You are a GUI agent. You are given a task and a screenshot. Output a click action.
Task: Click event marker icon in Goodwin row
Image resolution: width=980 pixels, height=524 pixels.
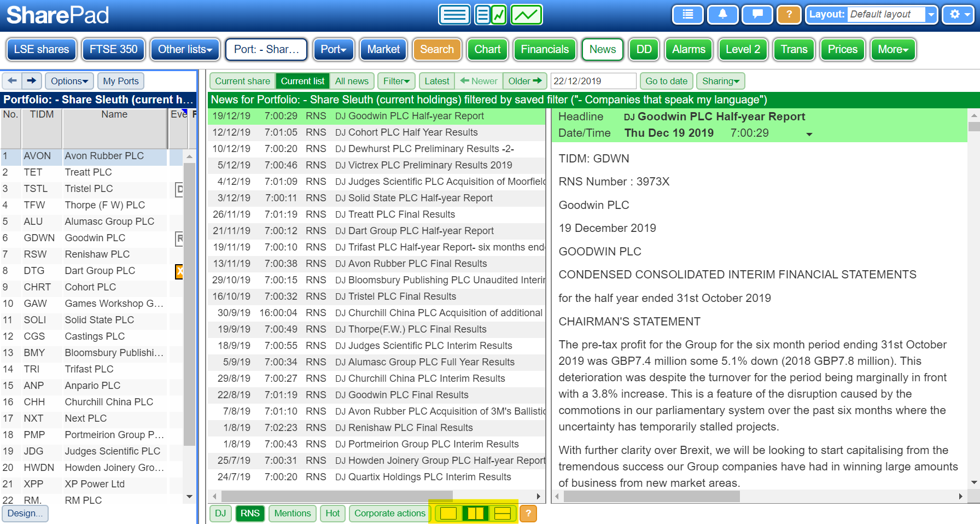(x=179, y=238)
